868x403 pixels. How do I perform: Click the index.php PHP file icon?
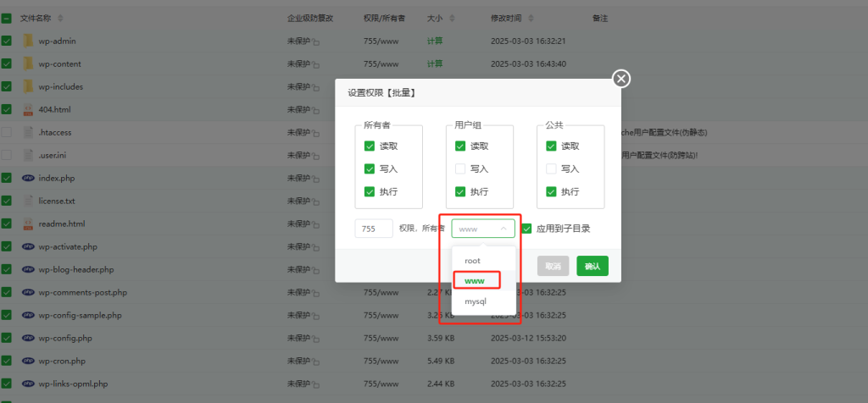pos(28,178)
